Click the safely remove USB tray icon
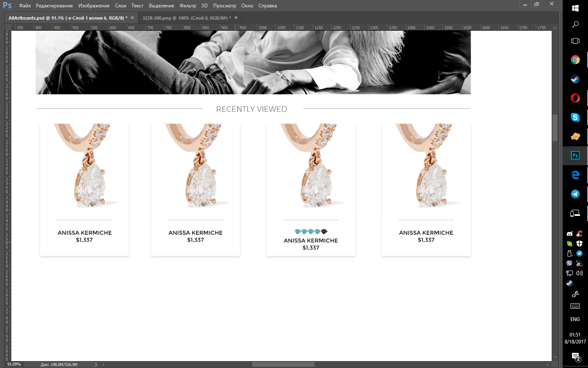 pos(570,254)
